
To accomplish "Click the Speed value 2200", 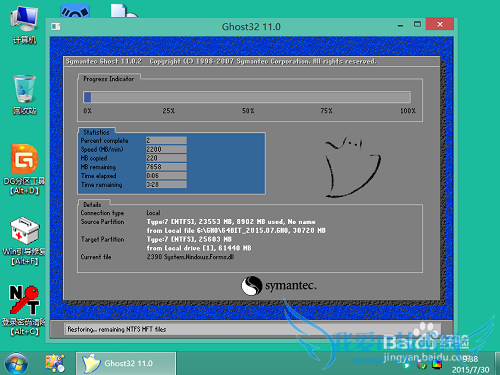I will [166, 149].
